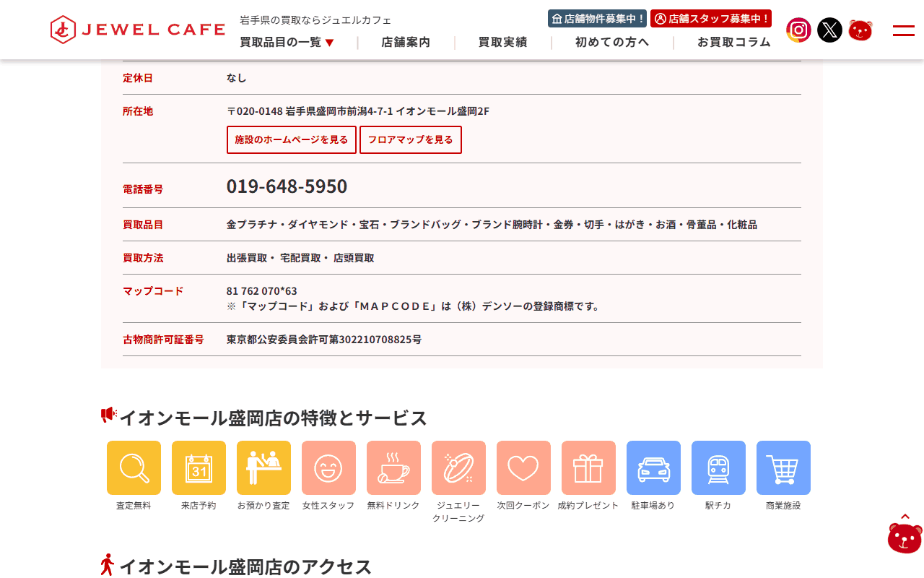Viewport: 924px width, 578px height.
Task: Click the store address text 〒020-0148
Action: 358,111
